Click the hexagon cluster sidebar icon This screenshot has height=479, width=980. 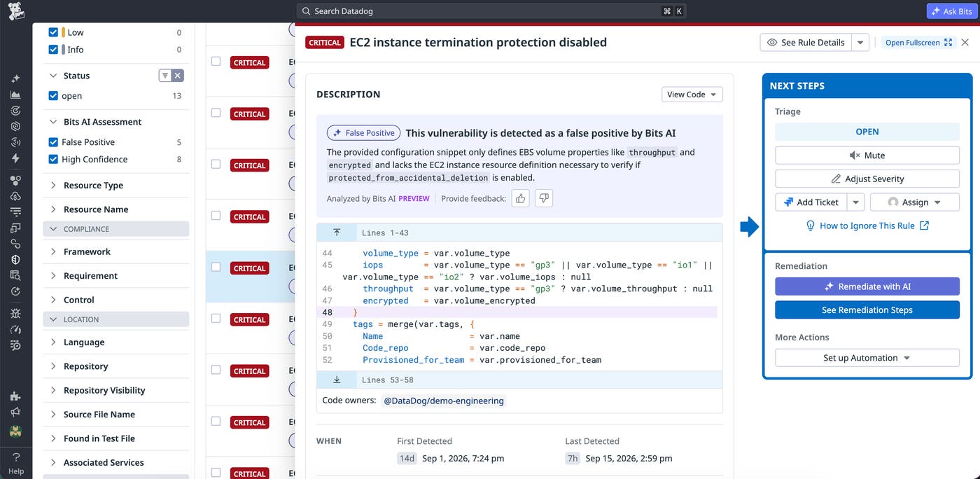point(15,181)
